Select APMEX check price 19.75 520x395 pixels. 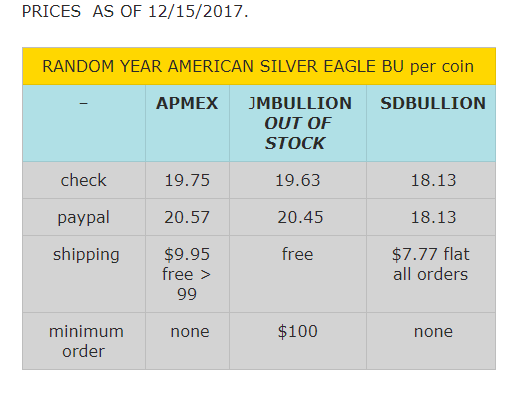(x=187, y=180)
